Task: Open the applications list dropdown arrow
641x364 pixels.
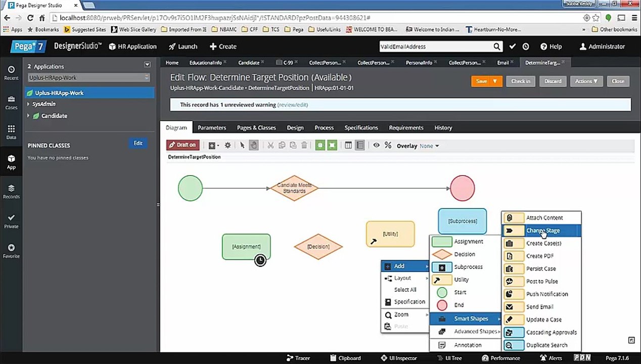Action: [147, 65]
